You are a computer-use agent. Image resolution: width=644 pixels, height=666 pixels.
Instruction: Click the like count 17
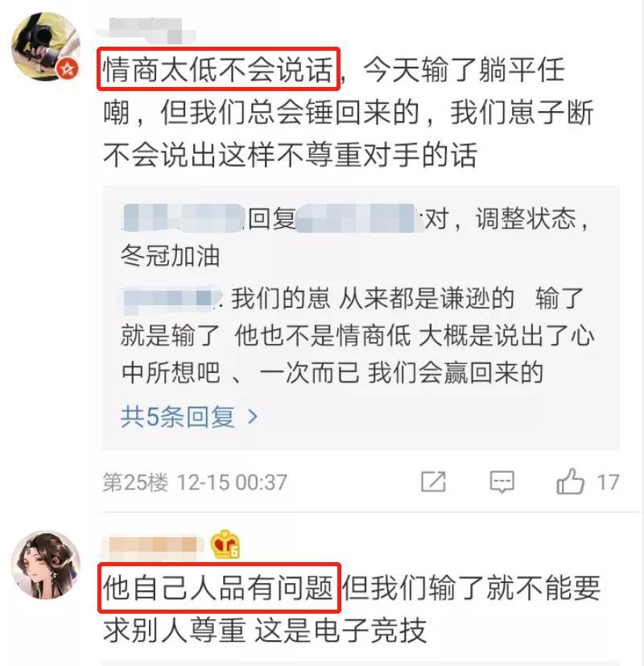[x=608, y=482]
